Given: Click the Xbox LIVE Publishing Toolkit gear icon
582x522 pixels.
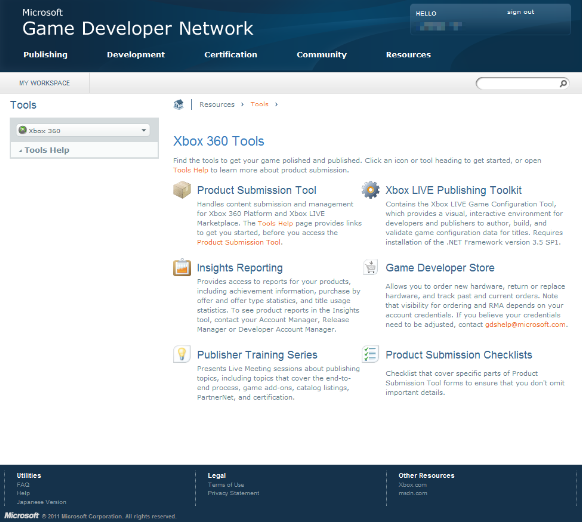Looking at the screenshot, I should pos(370,190).
